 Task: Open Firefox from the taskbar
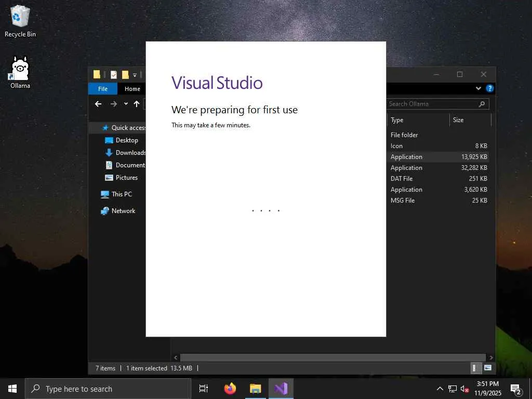pos(230,389)
